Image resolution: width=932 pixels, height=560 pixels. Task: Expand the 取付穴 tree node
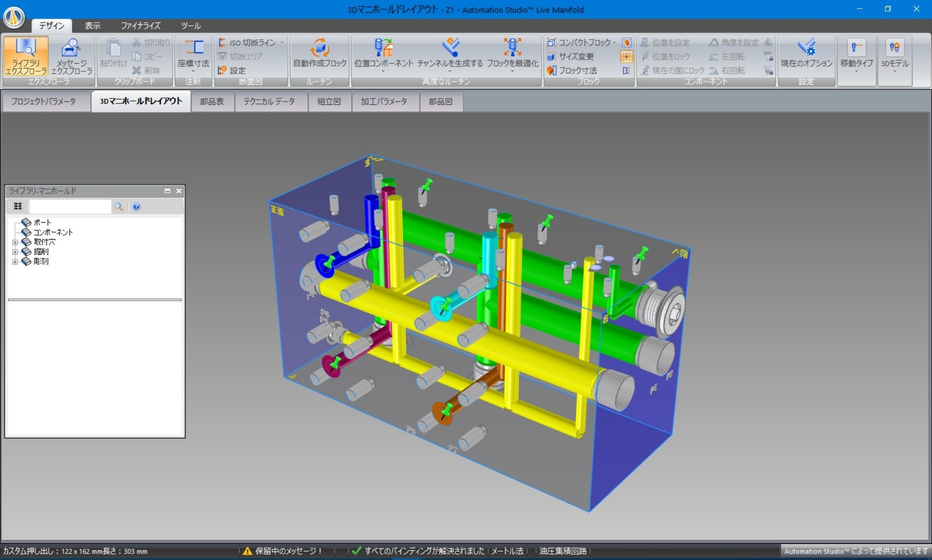coord(15,242)
